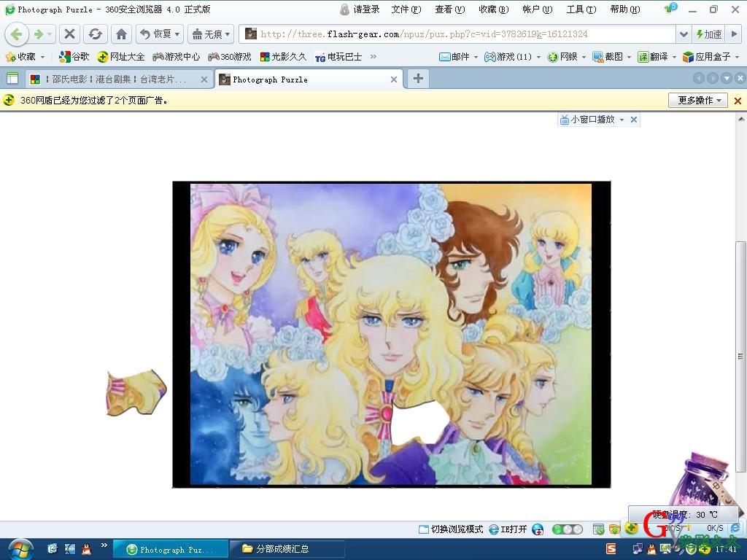Click the tab list icon left of tabs
This screenshot has width=747, height=560.
click(x=12, y=79)
